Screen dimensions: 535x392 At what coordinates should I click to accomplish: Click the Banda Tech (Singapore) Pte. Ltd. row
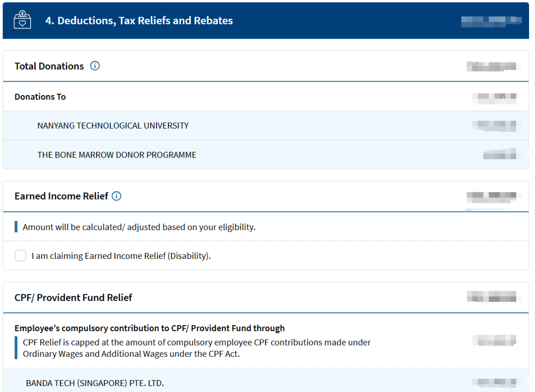[x=95, y=383]
